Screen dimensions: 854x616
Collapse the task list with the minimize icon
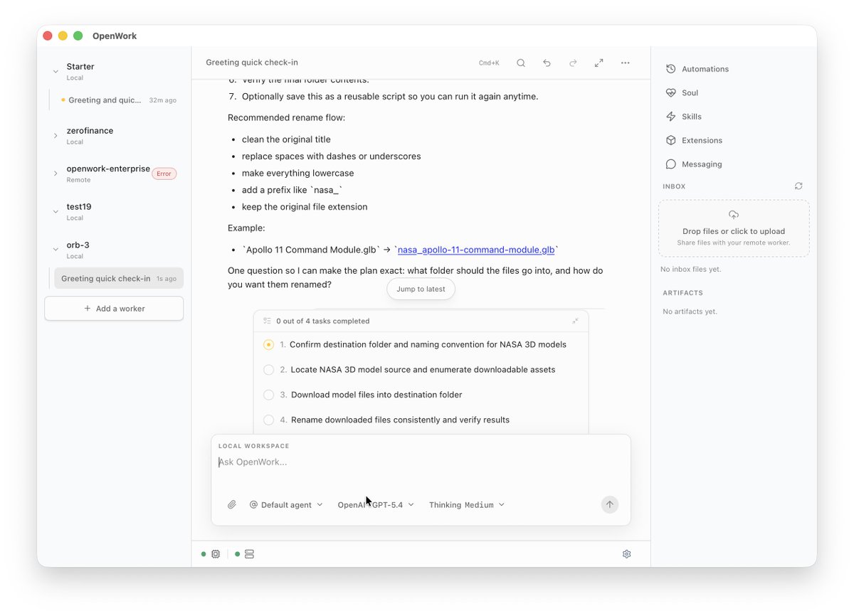click(x=576, y=322)
